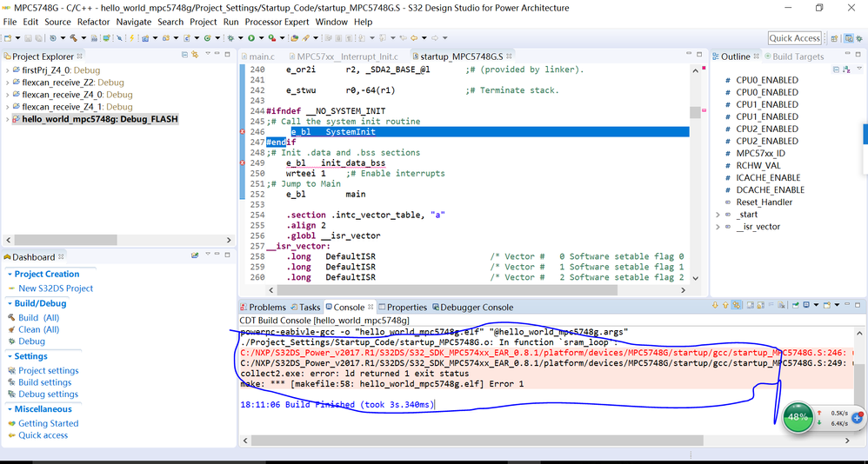Expand _start node in Outline
Image resolution: width=868 pixels, height=464 pixels.
718,214
